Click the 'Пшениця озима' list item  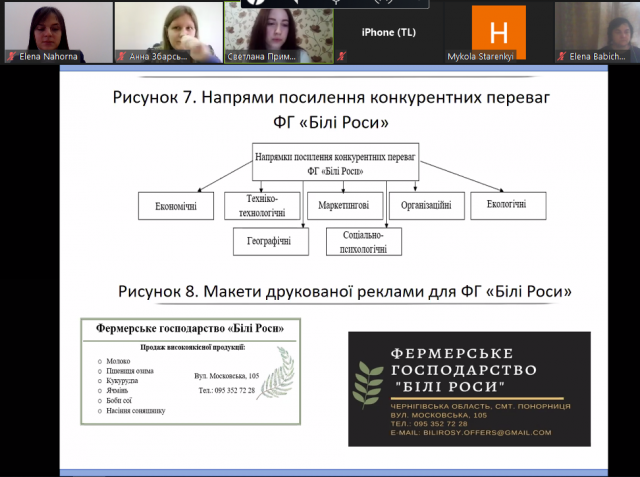[130, 371]
